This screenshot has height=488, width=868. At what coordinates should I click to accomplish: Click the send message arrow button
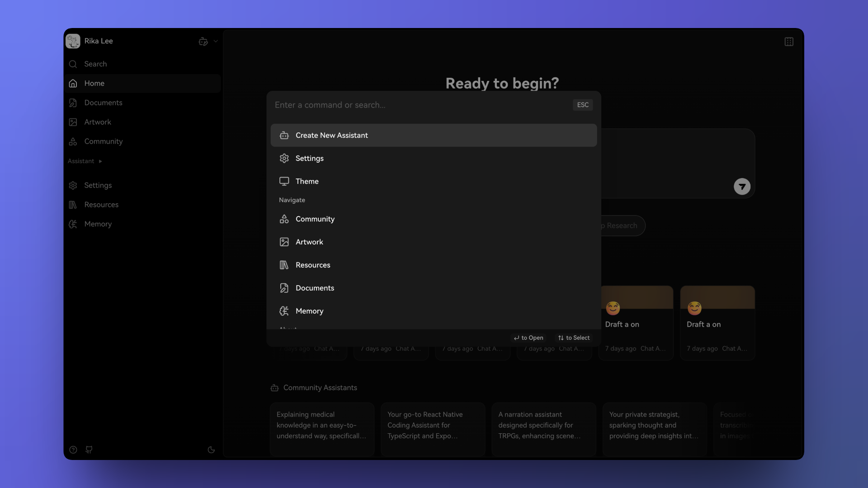pyautogui.click(x=741, y=186)
